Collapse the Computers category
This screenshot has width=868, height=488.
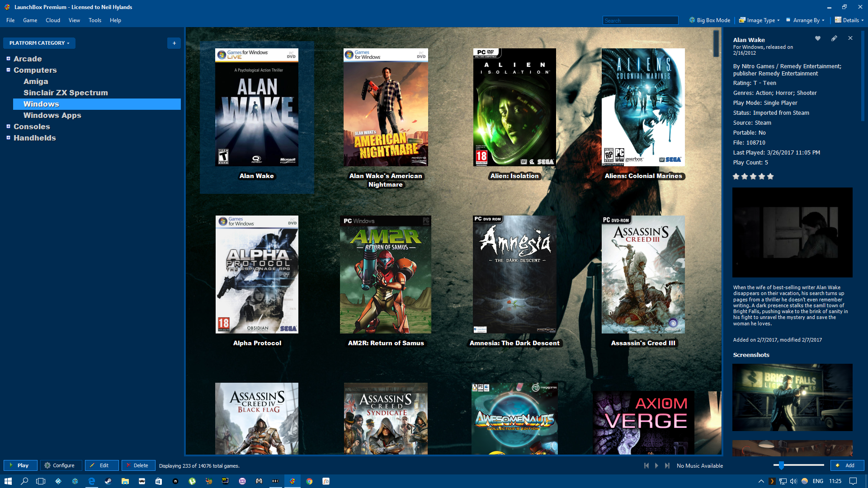(x=8, y=70)
